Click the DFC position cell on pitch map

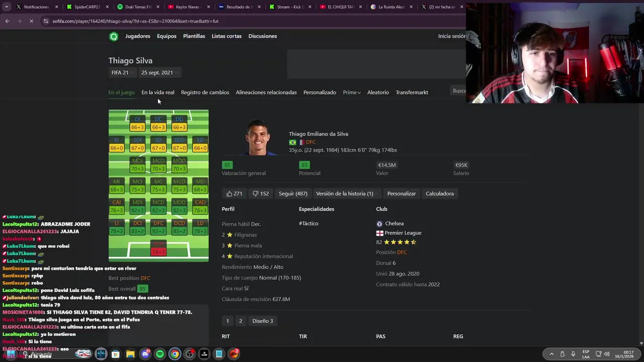(x=158, y=227)
